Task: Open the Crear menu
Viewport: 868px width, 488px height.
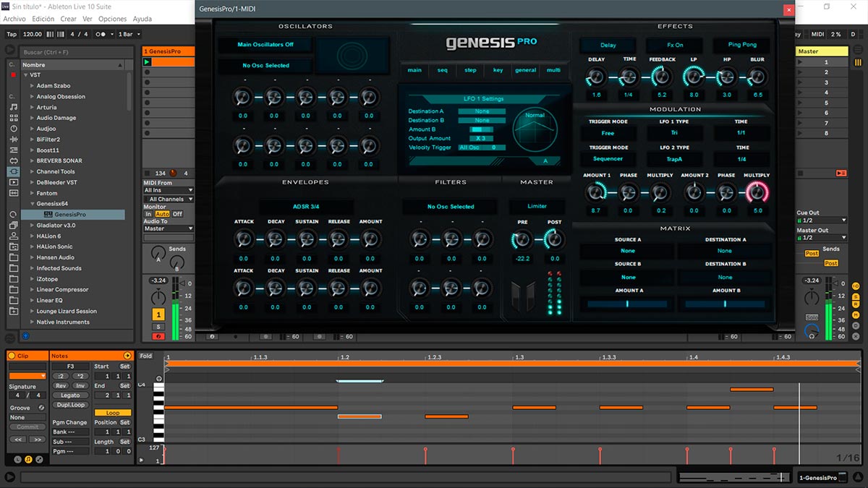Action: [68, 19]
